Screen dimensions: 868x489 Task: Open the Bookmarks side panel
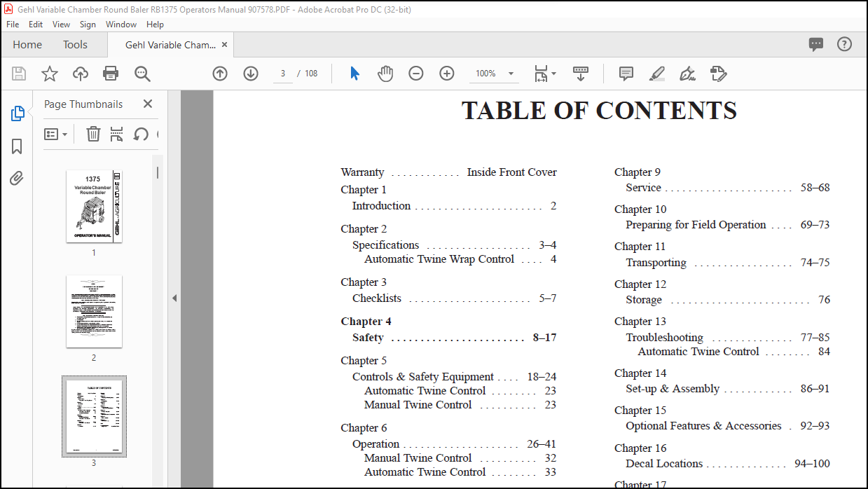(x=17, y=146)
